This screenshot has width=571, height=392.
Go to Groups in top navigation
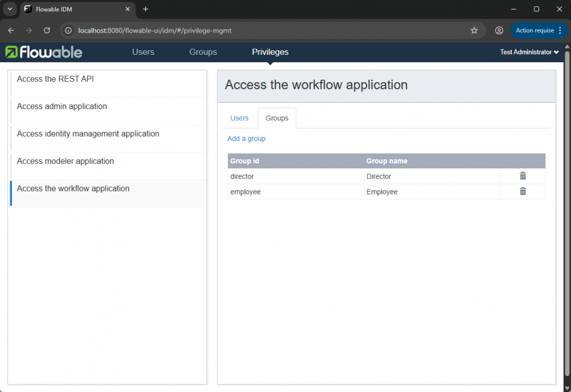point(203,52)
